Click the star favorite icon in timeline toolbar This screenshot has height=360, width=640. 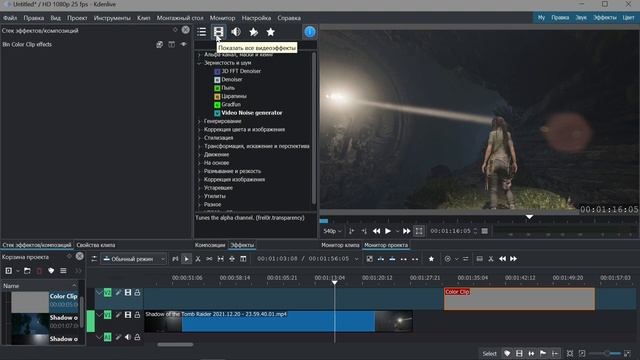[x=431, y=259]
